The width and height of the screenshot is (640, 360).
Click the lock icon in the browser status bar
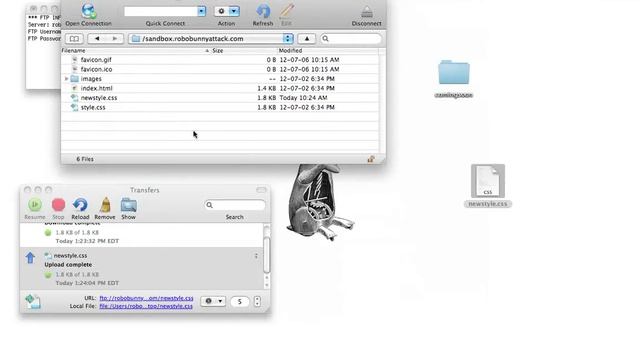tap(371, 159)
